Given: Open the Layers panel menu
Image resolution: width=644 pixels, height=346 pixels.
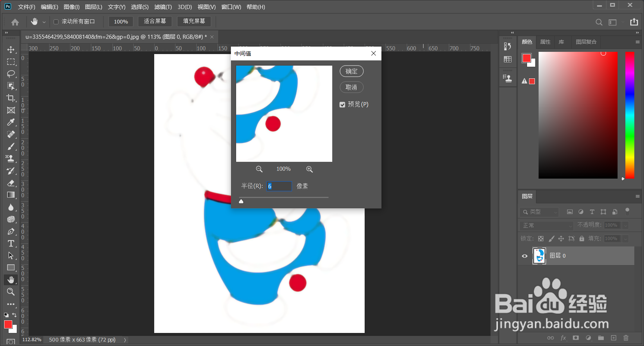Looking at the screenshot, I should pyautogui.click(x=637, y=196).
